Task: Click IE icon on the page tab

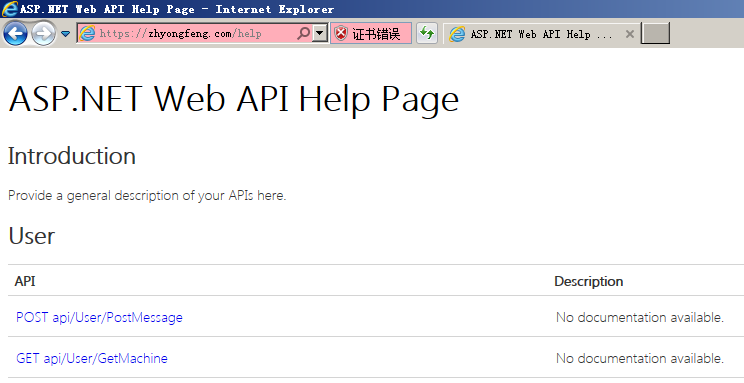Action: (457, 34)
